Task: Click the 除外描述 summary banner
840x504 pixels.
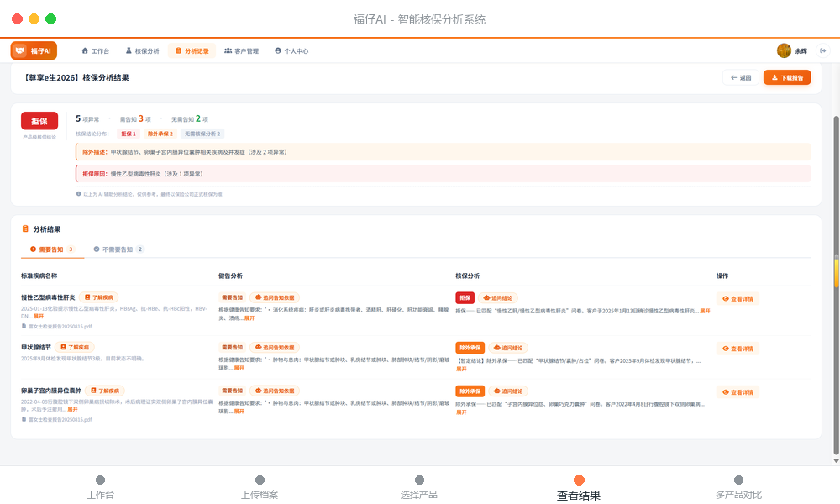Action: coord(443,152)
